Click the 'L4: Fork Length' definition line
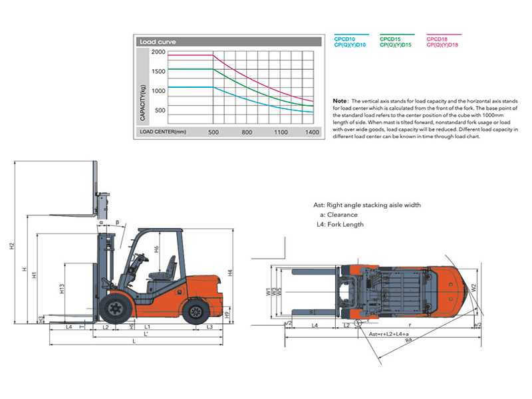The height and width of the screenshot is (399, 532). pyautogui.click(x=340, y=225)
